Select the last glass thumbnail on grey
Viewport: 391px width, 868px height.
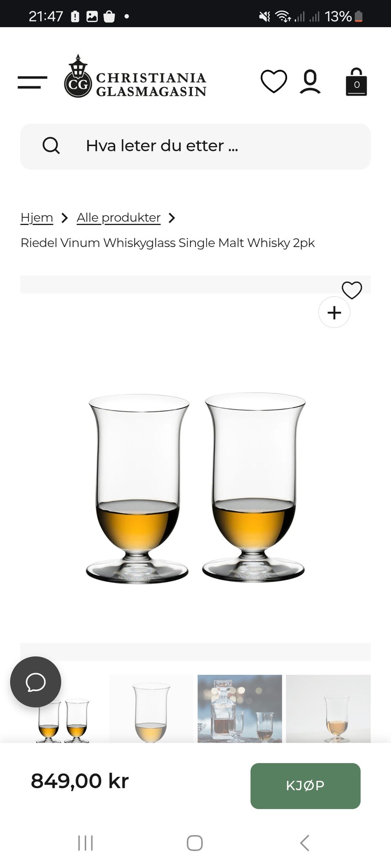click(x=328, y=709)
